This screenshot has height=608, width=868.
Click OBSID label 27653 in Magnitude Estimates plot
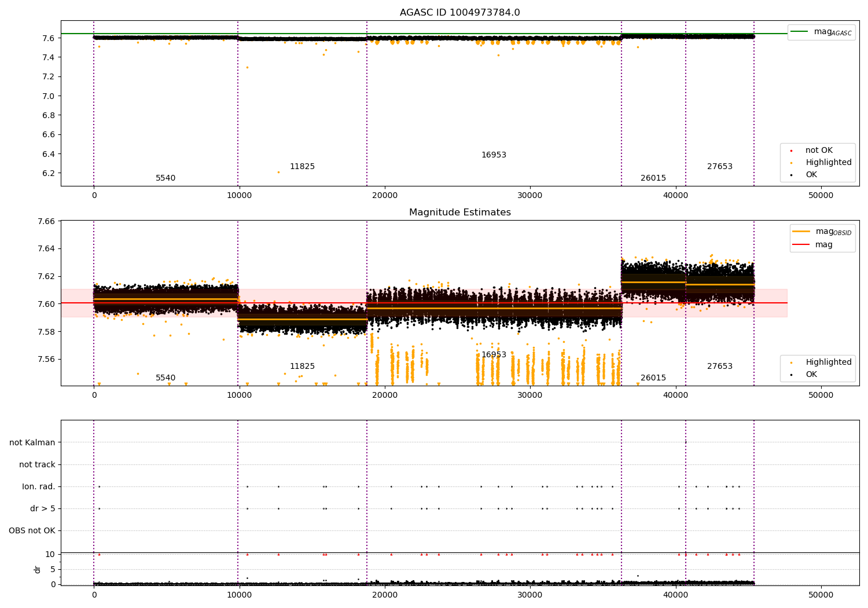pos(720,367)
